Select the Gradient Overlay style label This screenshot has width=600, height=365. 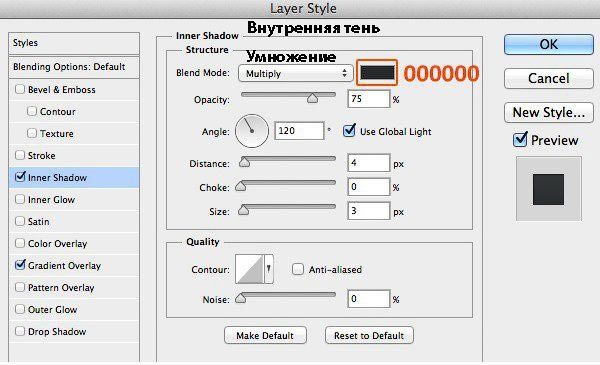(x=64, y=266)
